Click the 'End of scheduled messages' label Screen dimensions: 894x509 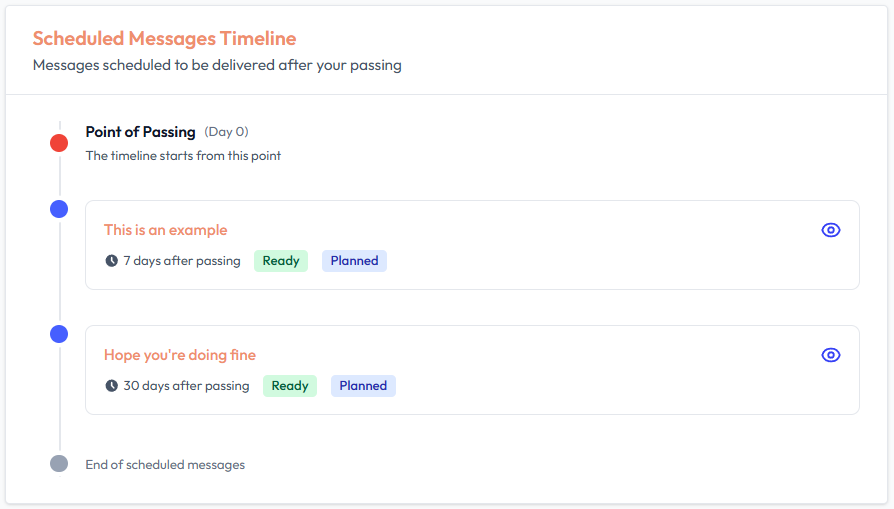coord(165,465)
